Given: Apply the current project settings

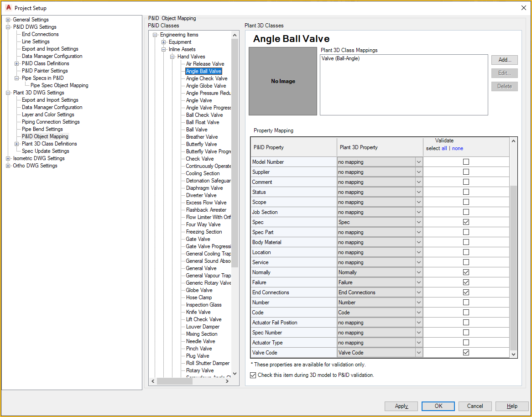Looking at the screenshot, I should (x=401, y=406).
